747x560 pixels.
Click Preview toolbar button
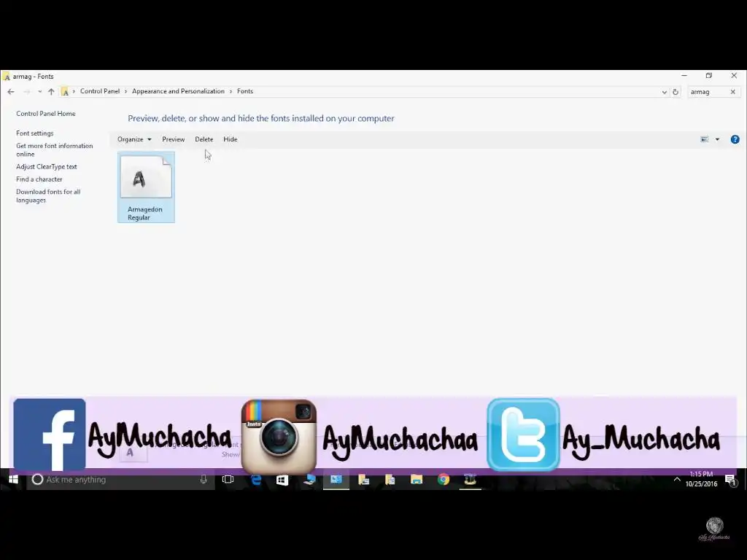173,139
